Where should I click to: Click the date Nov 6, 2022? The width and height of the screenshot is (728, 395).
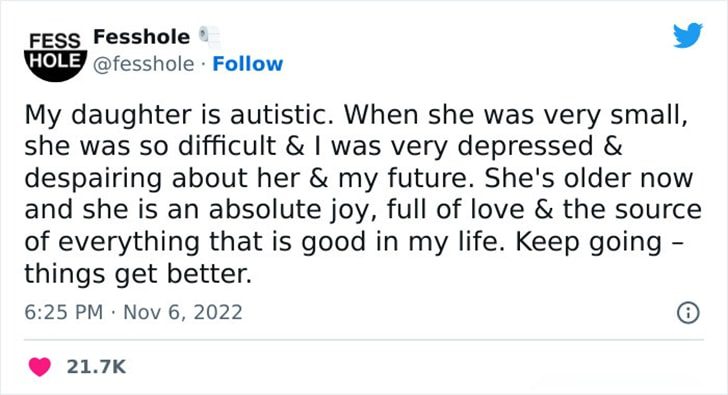click(x=183, y=312)
